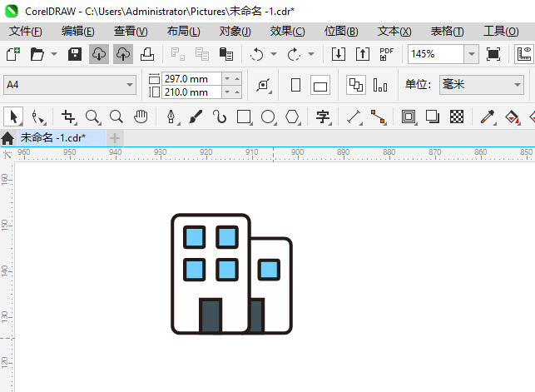535x392 pixels.
Task: Select the Artistic Media brush tool
Action: (x=196, y=117)
